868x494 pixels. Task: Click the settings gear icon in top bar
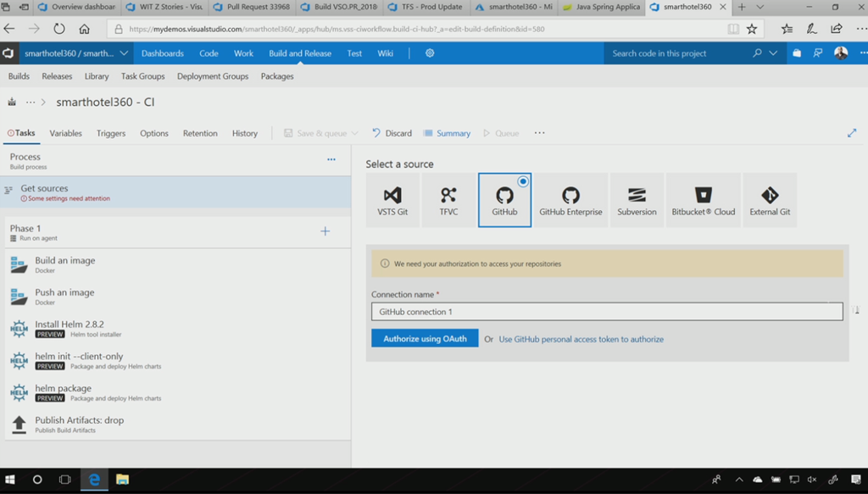(x=430, y=53)
